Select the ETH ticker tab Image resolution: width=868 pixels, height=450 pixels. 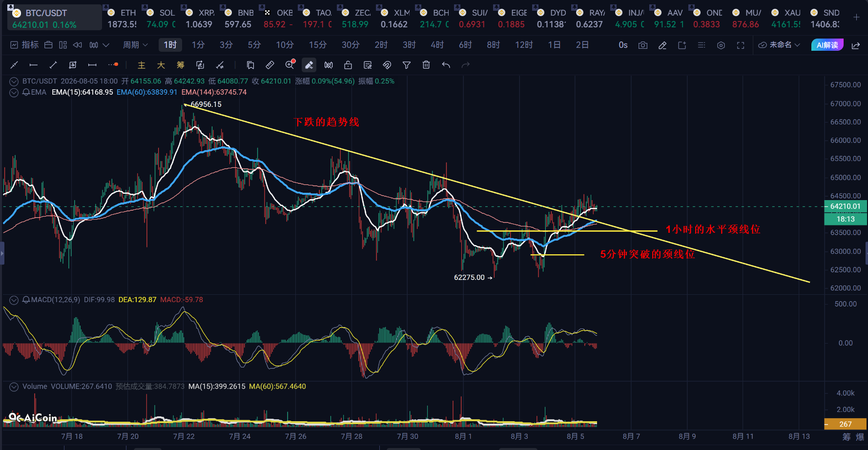pos(122,18)
